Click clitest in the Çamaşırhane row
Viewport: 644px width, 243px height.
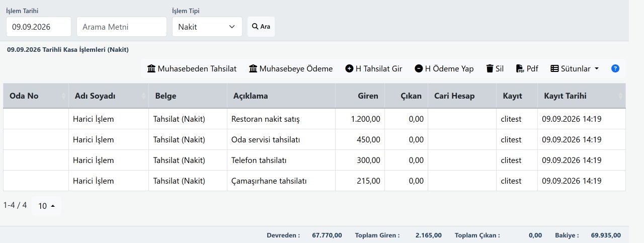(511, 181)
